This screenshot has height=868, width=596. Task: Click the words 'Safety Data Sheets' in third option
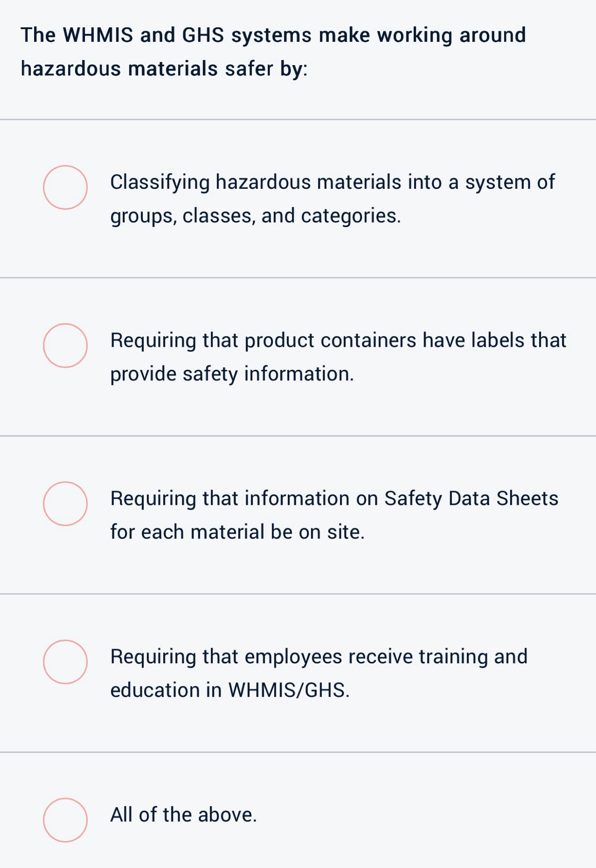(471, 499)
